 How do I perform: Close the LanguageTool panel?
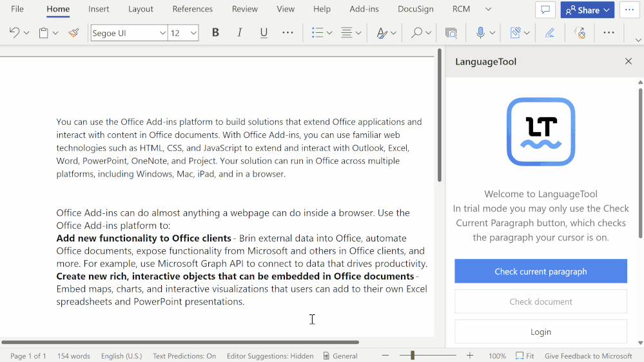click(x=629, y=62)
